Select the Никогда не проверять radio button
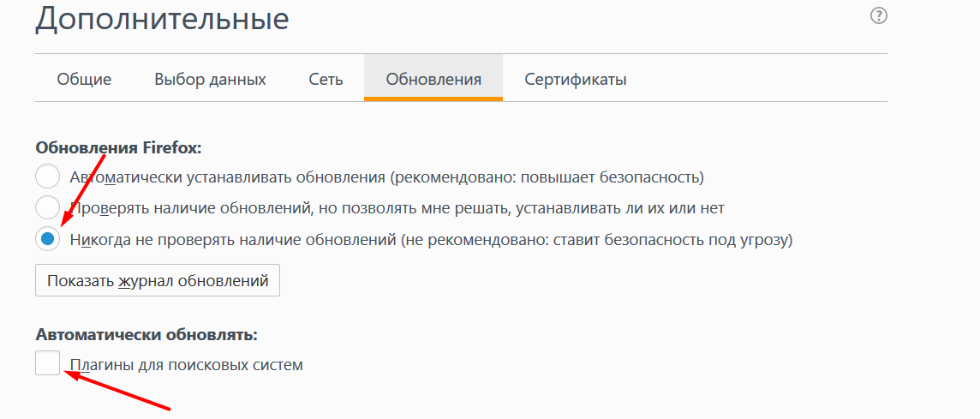 click(x=47, y=239)
